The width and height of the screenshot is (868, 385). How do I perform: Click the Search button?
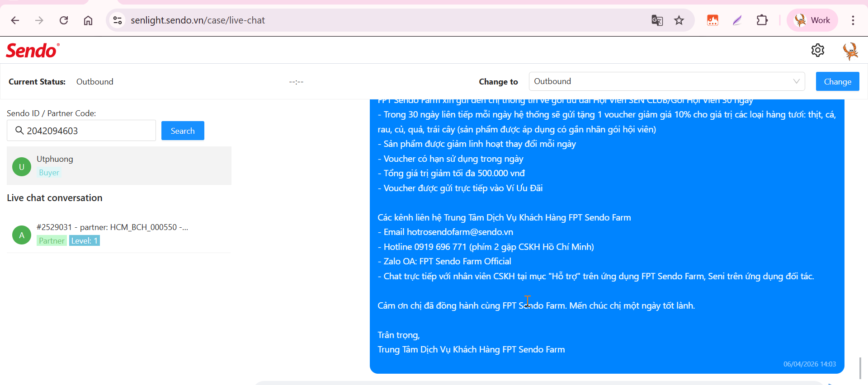point(183,131)
